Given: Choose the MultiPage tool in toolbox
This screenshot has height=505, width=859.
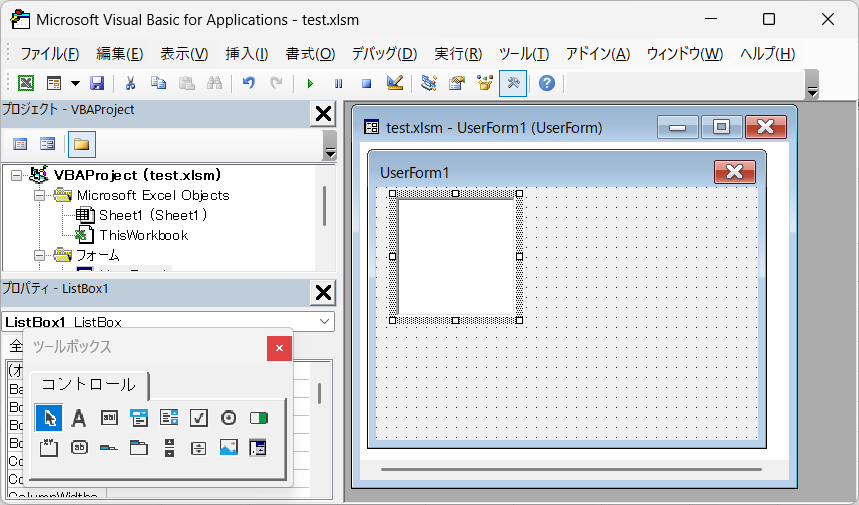Looking at the screenshot, I should pos(139,448).
